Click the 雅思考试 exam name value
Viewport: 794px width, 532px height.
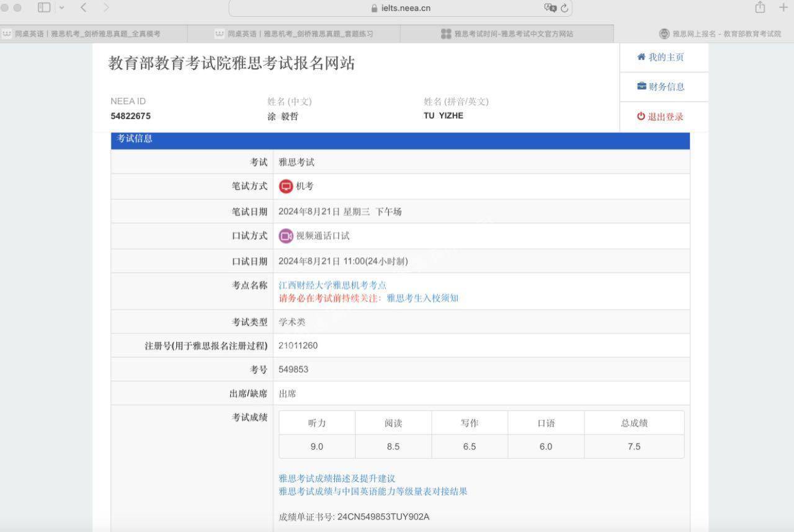(297, 162)
